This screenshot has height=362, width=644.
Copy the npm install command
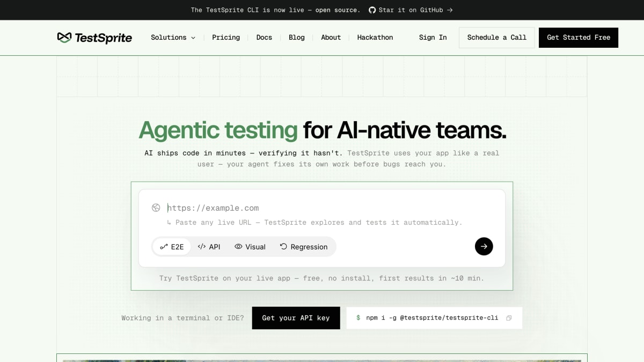point(509,318)
